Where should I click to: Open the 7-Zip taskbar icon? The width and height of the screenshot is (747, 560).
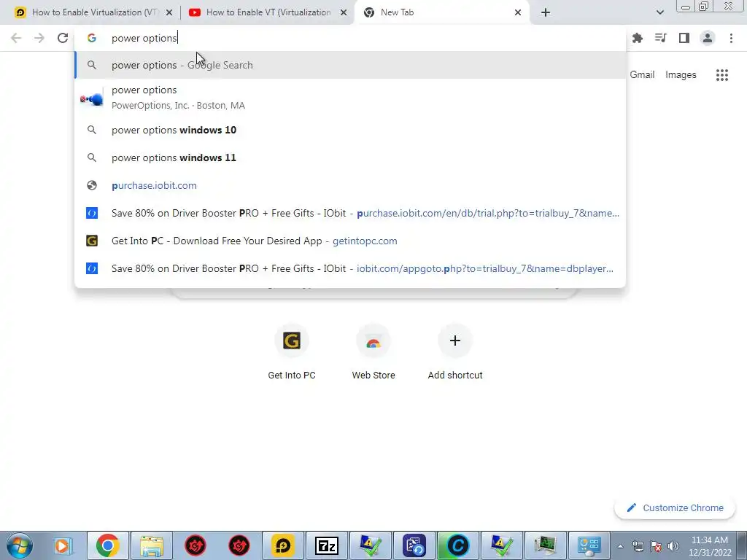tap(327, 545)
